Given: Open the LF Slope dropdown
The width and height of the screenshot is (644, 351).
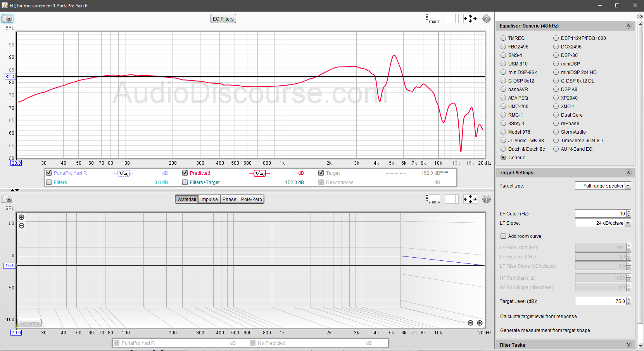Looking at the screenshot, I should click(628, 223).
